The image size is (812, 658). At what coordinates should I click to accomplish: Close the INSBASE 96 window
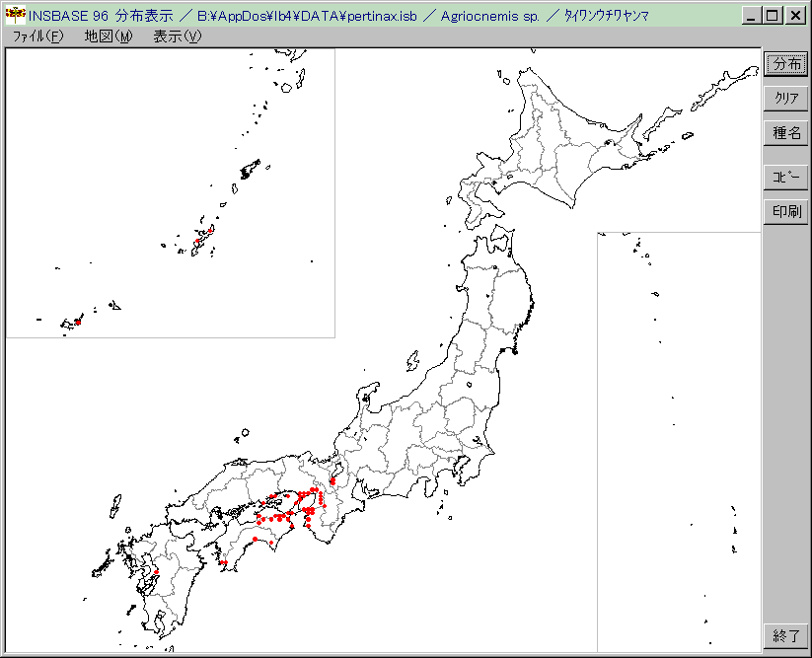[x=794, y=16]
